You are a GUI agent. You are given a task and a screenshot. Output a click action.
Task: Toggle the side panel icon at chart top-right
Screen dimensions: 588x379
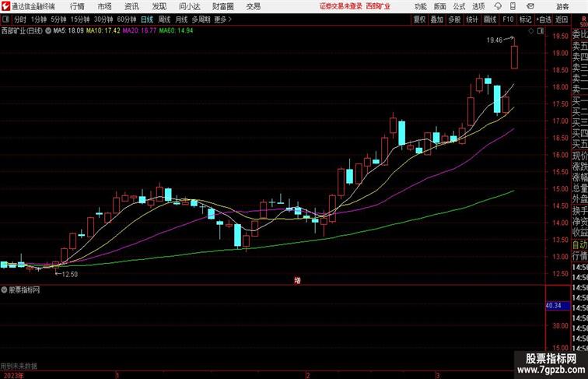click(541, 32)
